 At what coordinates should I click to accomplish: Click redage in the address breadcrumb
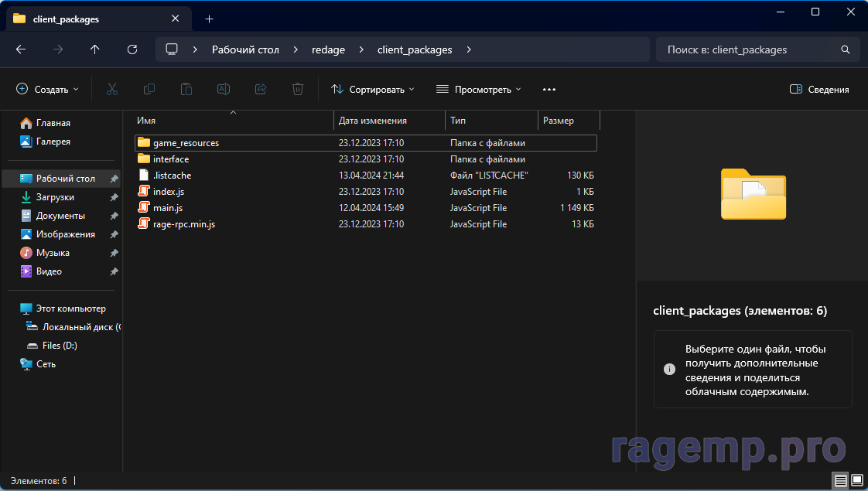click(x=329, y=49)
